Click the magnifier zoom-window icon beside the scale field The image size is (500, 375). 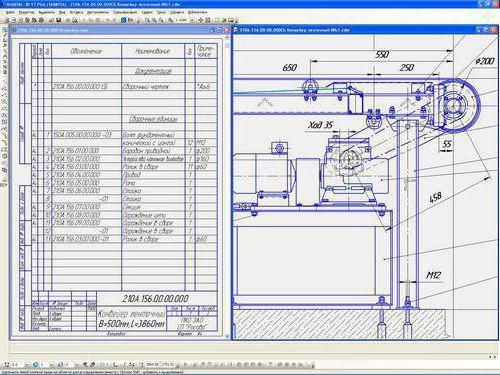[x=170, y=20]
